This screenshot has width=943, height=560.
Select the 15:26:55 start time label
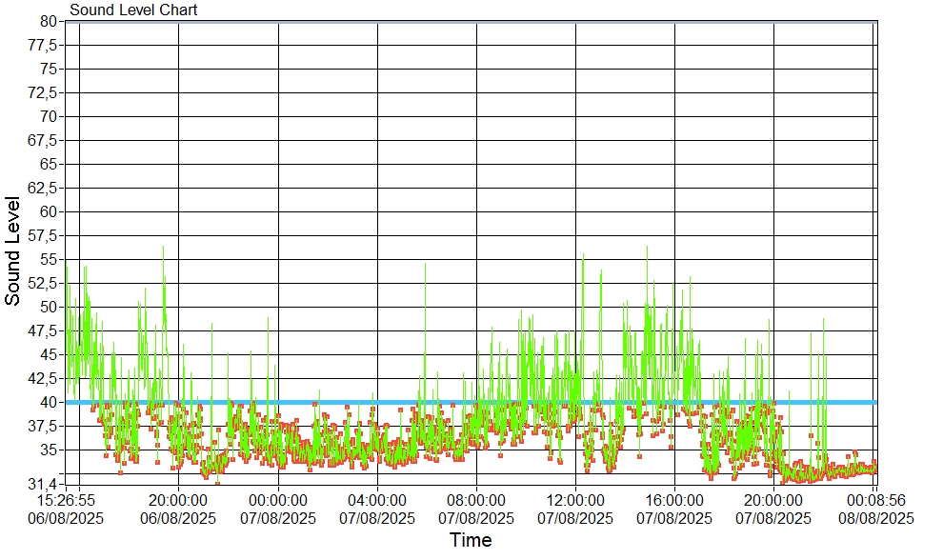[x=66, y=499]
